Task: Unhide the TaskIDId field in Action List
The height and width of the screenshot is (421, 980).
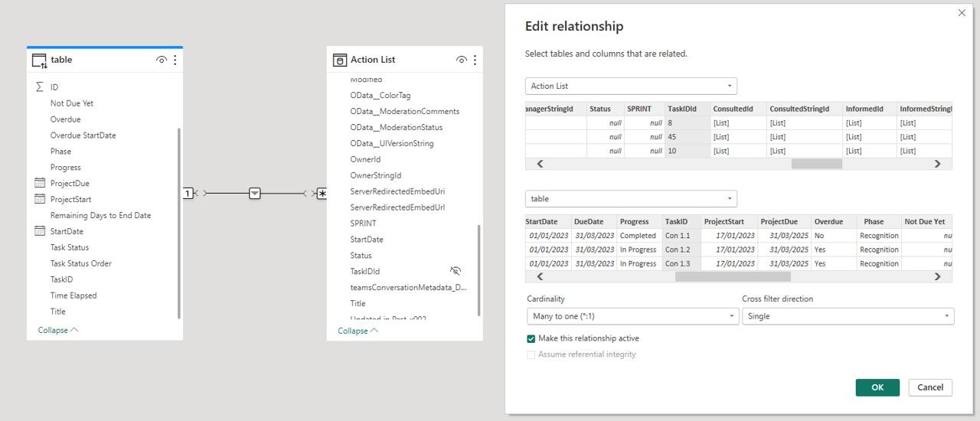Action: [456, 271]
